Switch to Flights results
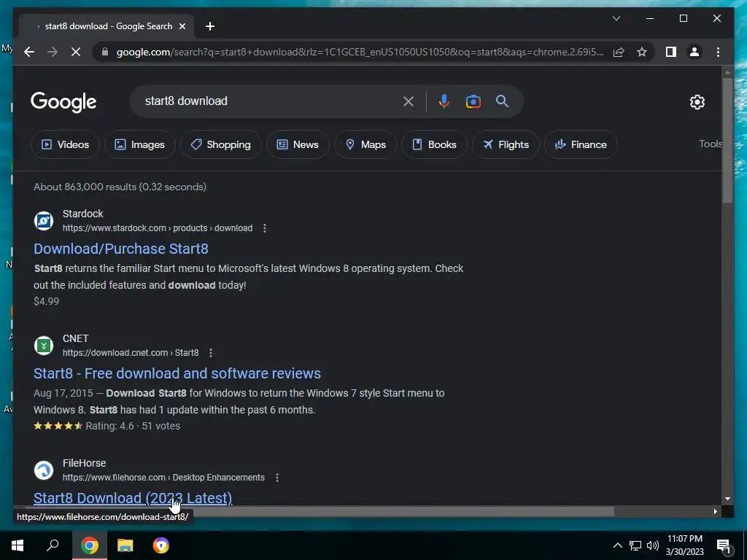This screenshot has height=560, width=747. click(506, 144)
